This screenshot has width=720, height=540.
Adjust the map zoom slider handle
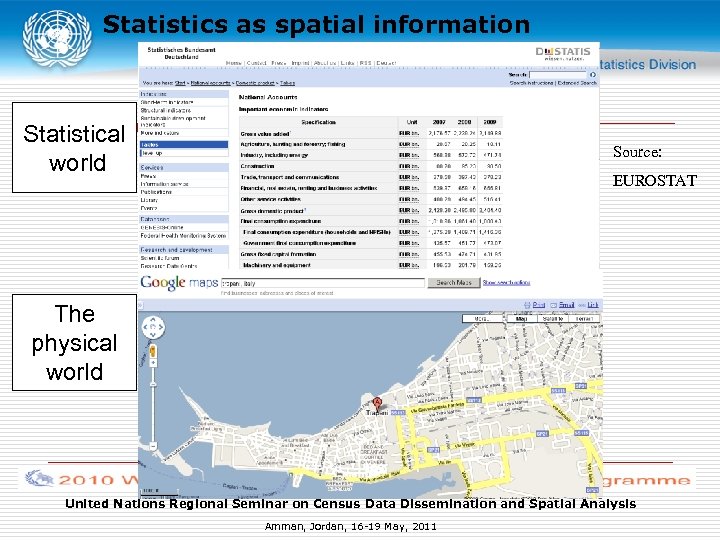(x=153, y=384)
